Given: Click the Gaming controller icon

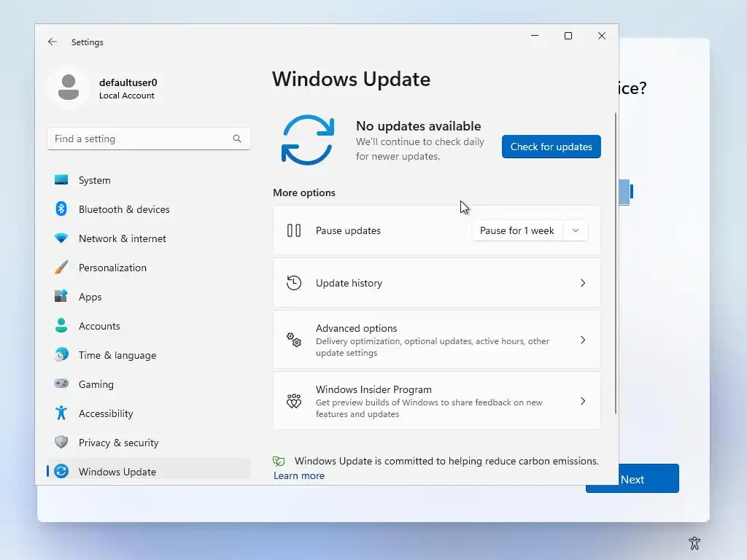Looking at the screenshot, I should (x=61, y=384).
